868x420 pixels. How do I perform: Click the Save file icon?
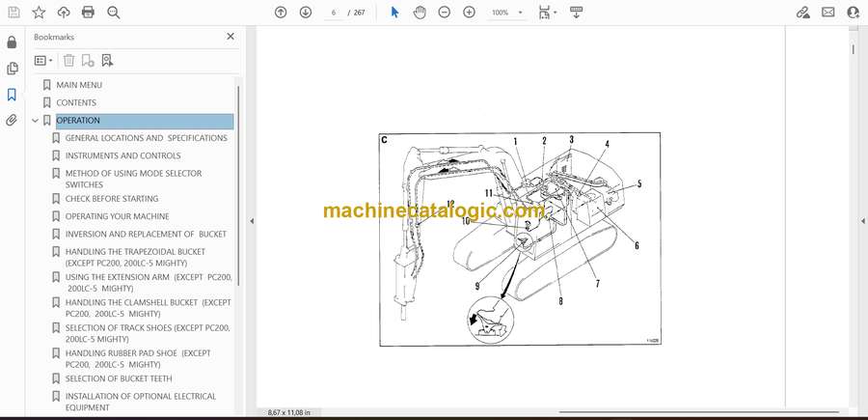point(14,13)
